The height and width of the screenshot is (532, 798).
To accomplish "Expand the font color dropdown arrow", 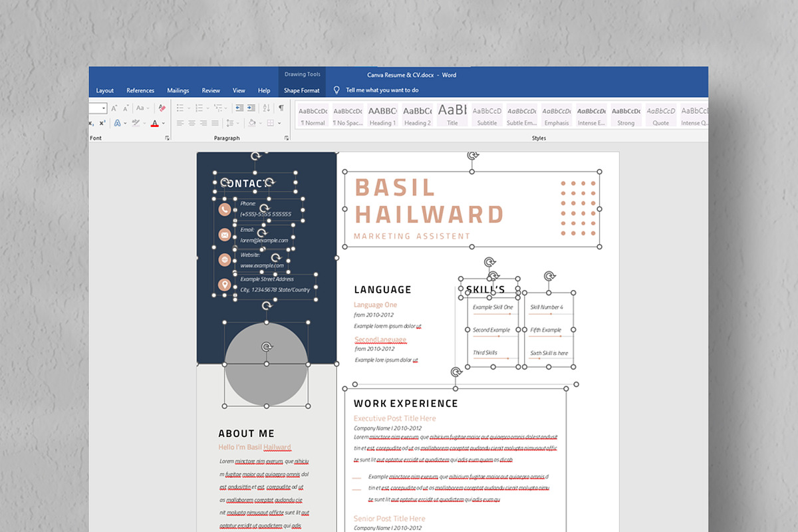I will 164,123.
